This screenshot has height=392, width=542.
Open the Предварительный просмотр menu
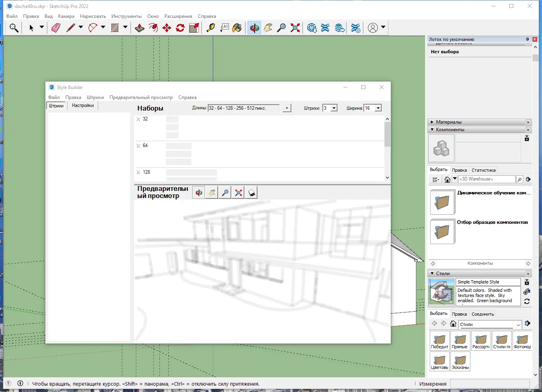pyautogui.click(x=141, y=97)
